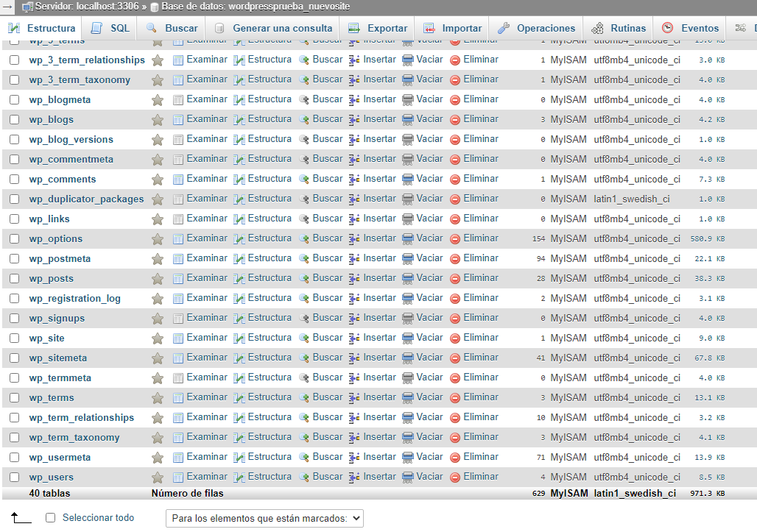The height and width of the screenshot is (532, 757).
Task: Switch to the Exportar tab
Action: click(x=378, y=29)
